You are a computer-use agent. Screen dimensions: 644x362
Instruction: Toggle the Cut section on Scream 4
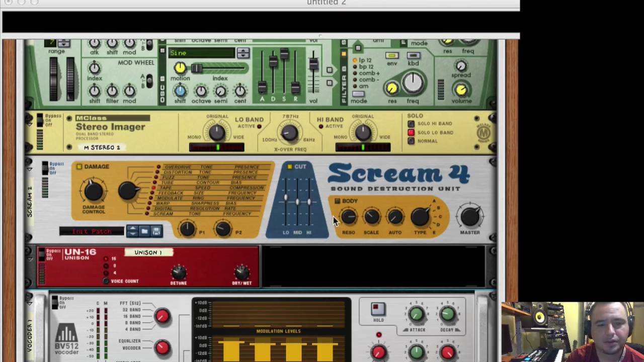coord(289,166)
